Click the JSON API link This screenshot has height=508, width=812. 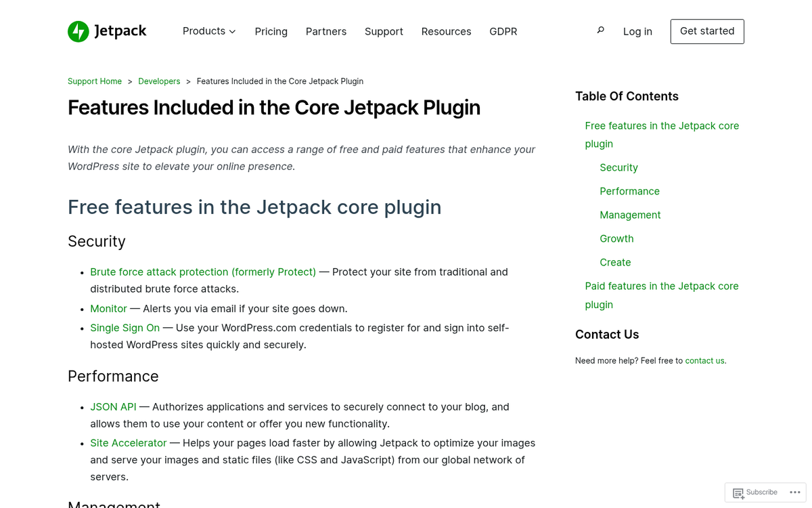point(113,406)
